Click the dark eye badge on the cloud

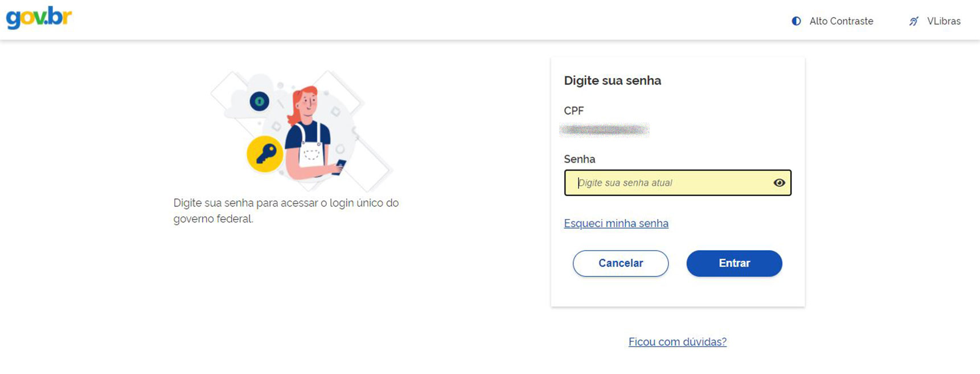260,101
